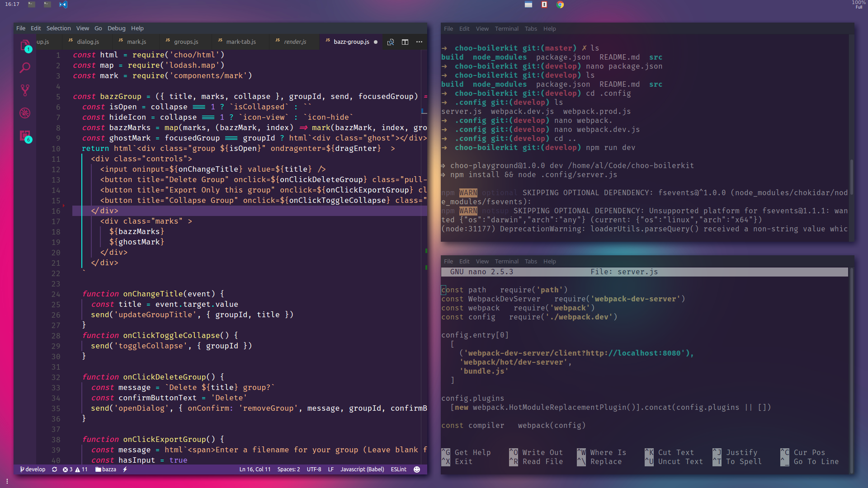Open the View menu in VS Code
Screen dimensions: 868x488
click(x=83, y=28)
